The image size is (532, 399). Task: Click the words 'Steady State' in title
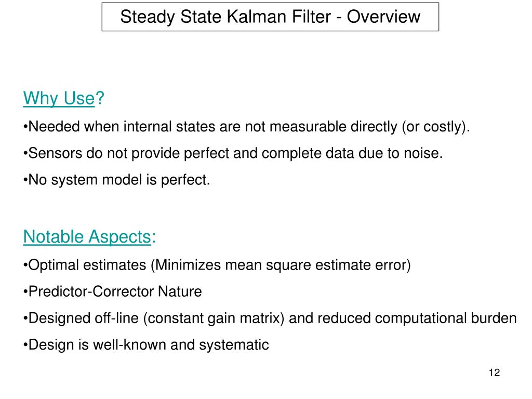171,17
